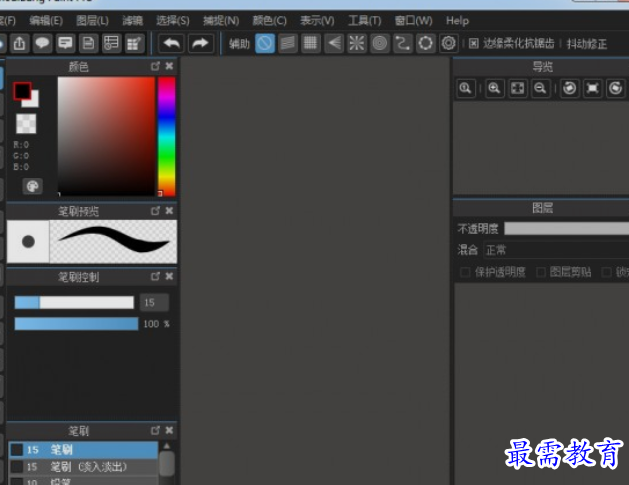Enable vanishing point snap
This screenshot has width=629, height=485.
click(x=334, y=43)
